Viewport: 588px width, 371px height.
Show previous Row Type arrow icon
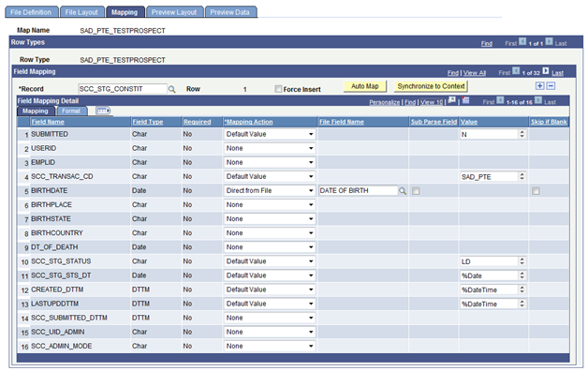click(x=522, y=41)
